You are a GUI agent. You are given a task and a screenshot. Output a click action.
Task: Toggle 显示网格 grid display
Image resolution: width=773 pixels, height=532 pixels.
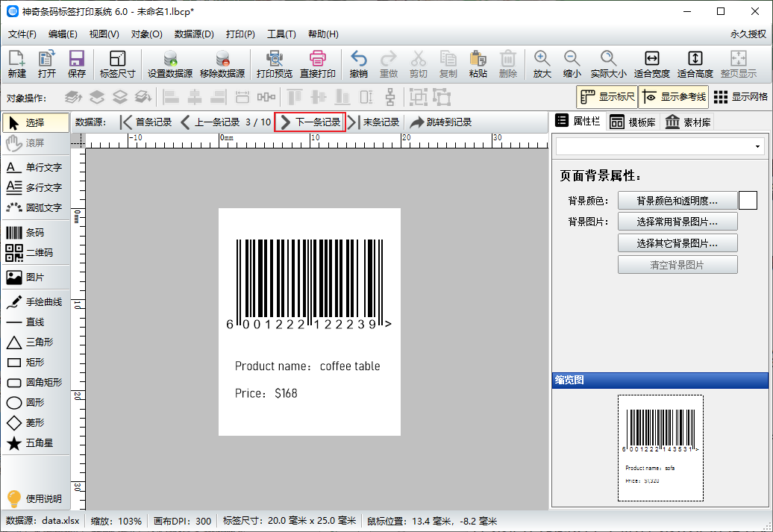coord(740,97)
